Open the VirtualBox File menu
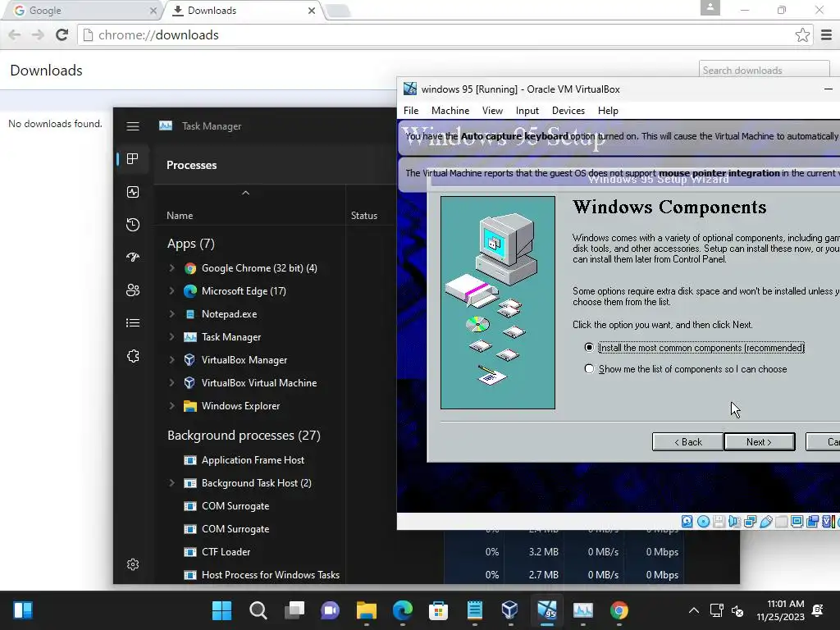Image resolution: width=840 pixels, height=630 pixels. pos(411,111)
